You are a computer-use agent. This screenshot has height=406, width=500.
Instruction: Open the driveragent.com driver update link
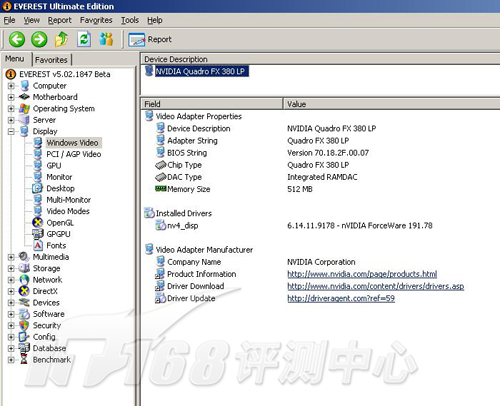click(341, 298)
